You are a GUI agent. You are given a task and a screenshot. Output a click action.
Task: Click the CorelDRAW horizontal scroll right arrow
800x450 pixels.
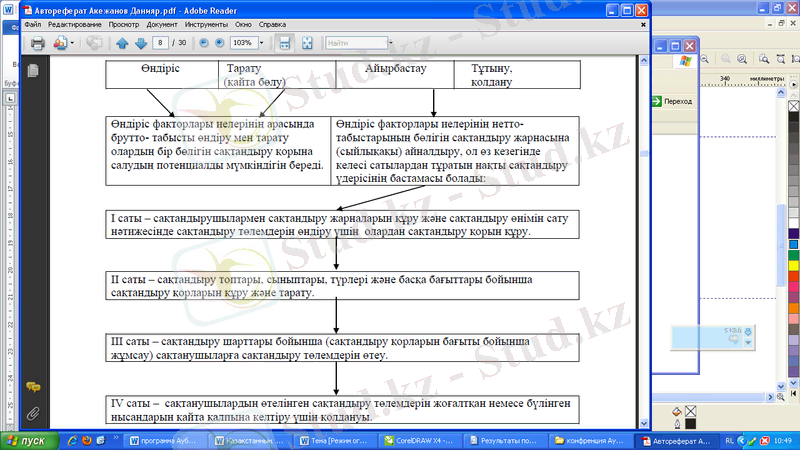coord(770,396)
